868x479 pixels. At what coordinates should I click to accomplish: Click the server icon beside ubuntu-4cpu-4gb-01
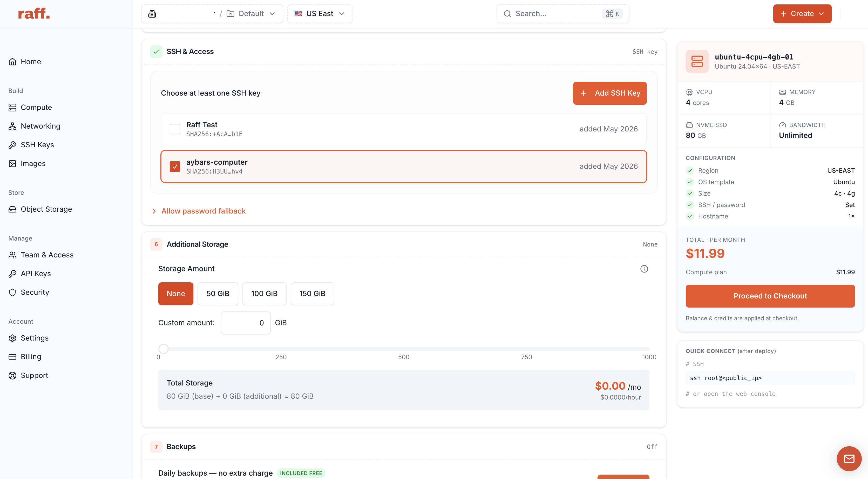(x=697, y=61)
